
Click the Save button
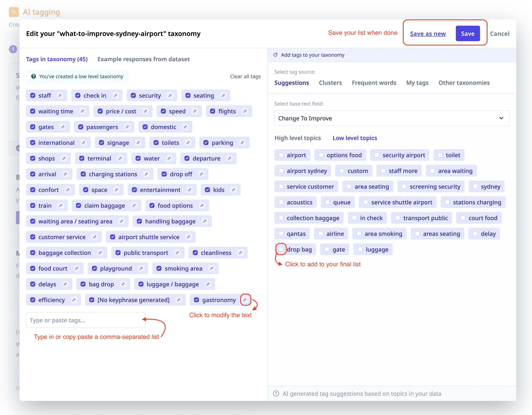point(467,34)
